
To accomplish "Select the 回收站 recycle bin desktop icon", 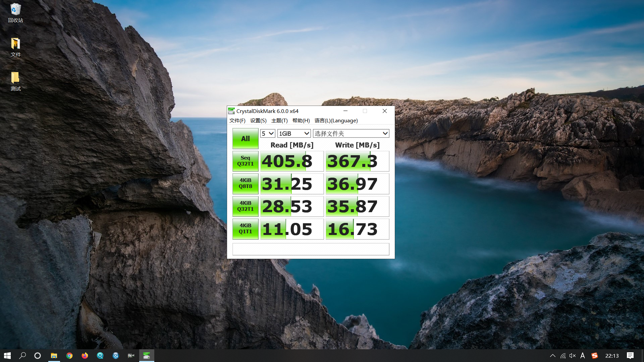I will (15, 13).
